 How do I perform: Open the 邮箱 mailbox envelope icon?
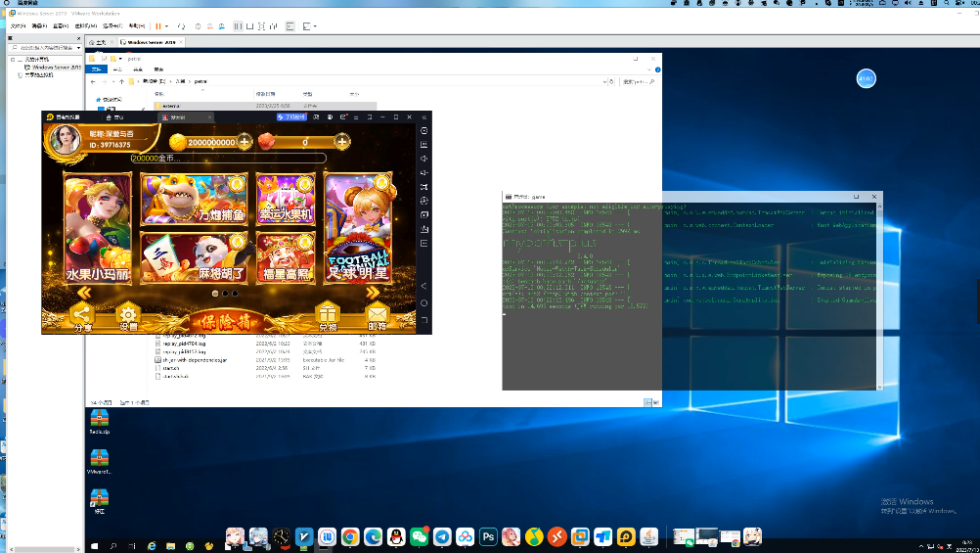coord(378,316)
